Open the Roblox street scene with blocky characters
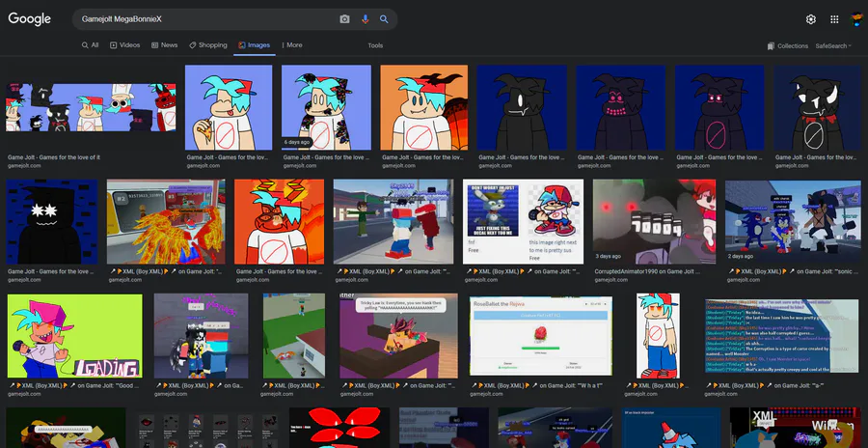Screen dimensions: 868x448 tap(393, 222)
